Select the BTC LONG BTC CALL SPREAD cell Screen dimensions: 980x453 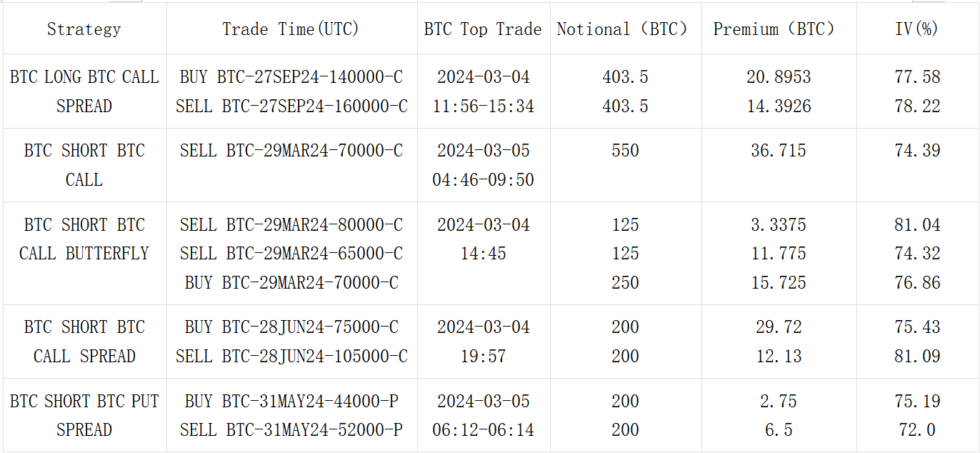pos(84,91)
